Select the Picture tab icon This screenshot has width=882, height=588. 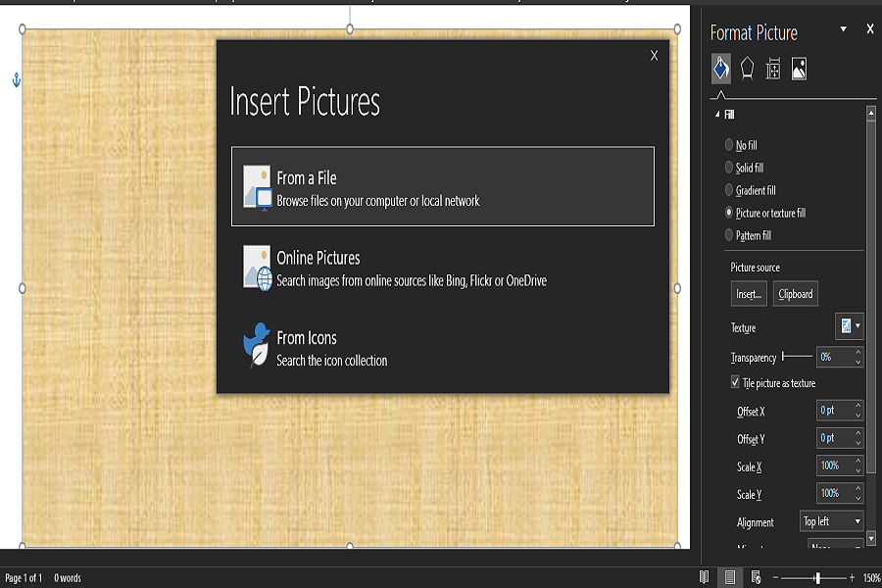coord(799,69)
